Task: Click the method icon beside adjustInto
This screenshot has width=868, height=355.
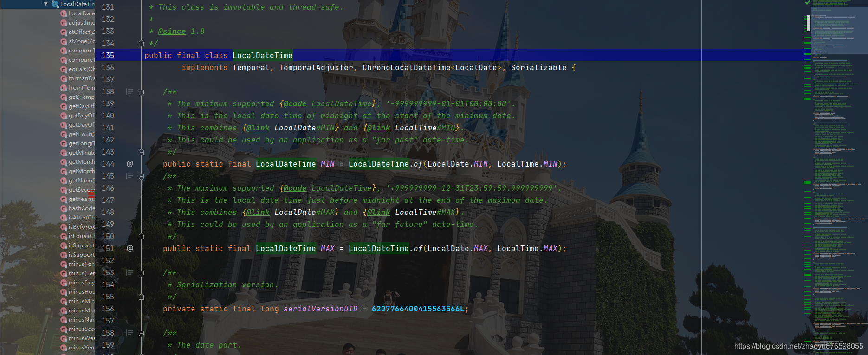Action: tap(64, 23)
